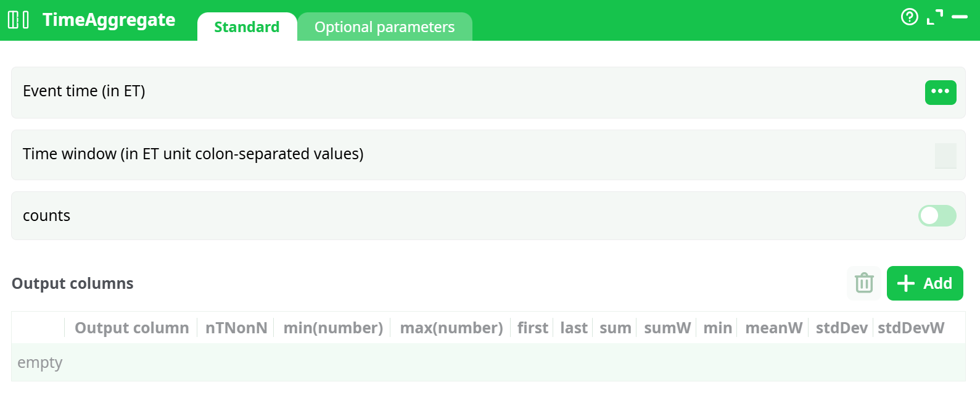Open the Optional parameters tab
980x395 pixels.
click(x=384, y=27)
